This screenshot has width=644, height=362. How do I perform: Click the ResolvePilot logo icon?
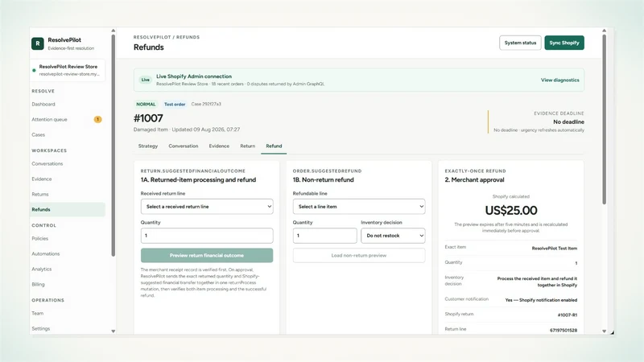[37, 43]
